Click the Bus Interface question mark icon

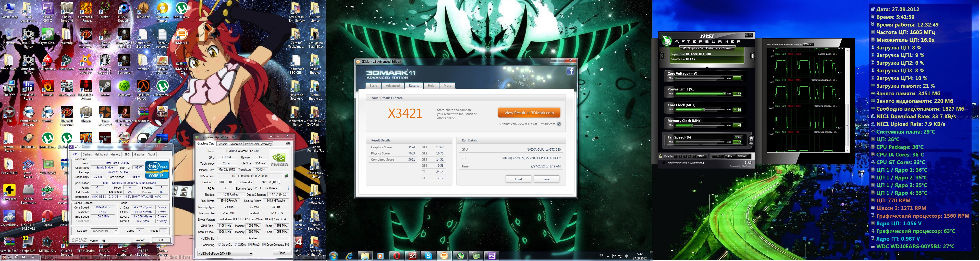288,188
